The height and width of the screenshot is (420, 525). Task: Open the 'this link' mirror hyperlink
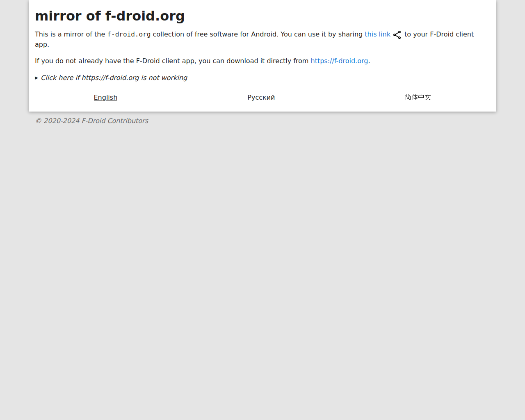pos(377,34)
